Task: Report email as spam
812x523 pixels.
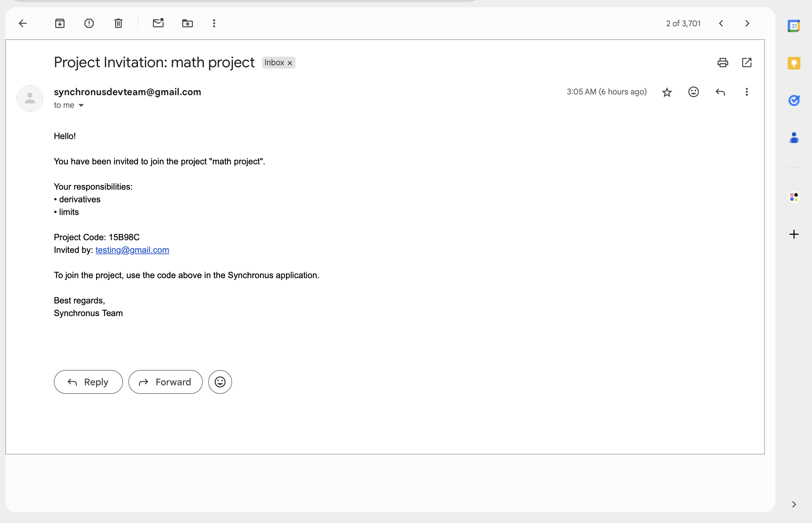Action: [x=89, y=23]
